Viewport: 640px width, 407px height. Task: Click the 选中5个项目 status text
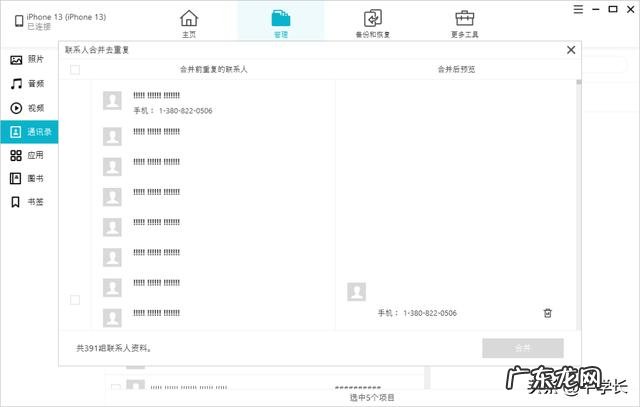click(372, 397)
